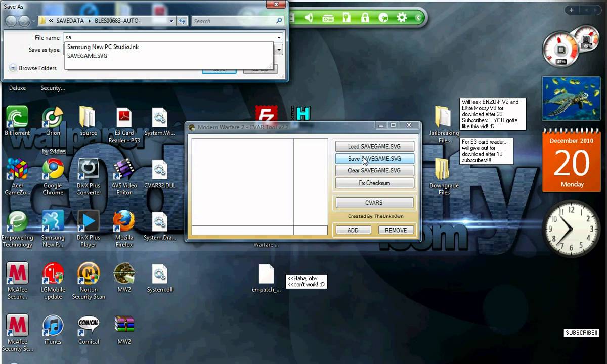Screen dimensions: 607x364
Task: Click the File name field in Save As
Action: 173,38
